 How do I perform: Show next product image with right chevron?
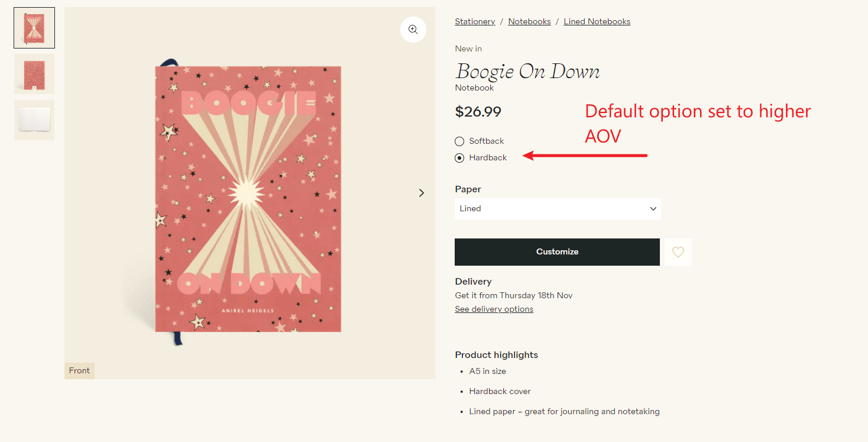coord(422,193)
